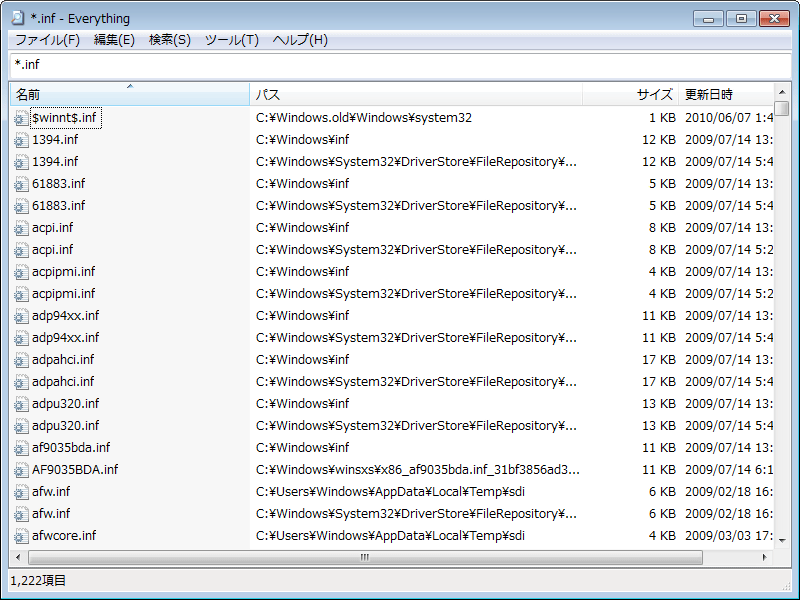Click the file icon of AF9035BDA.inf

[21, 470]
